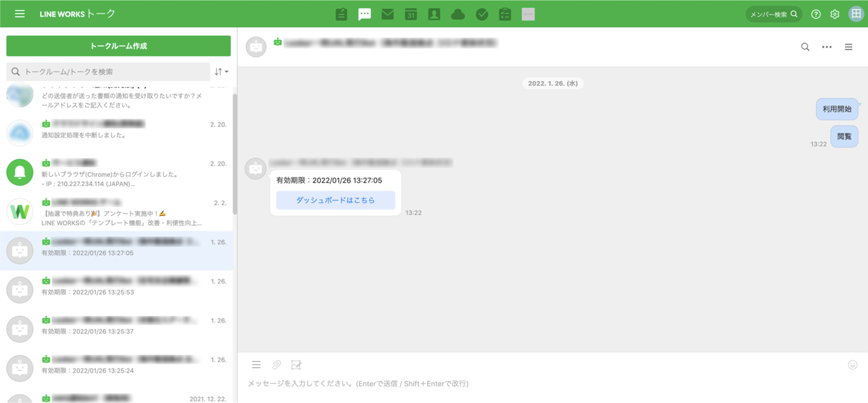Click the ダッシュボードはこちら link
Viewport: 868px width, 403px height.
tap(335, 200)
